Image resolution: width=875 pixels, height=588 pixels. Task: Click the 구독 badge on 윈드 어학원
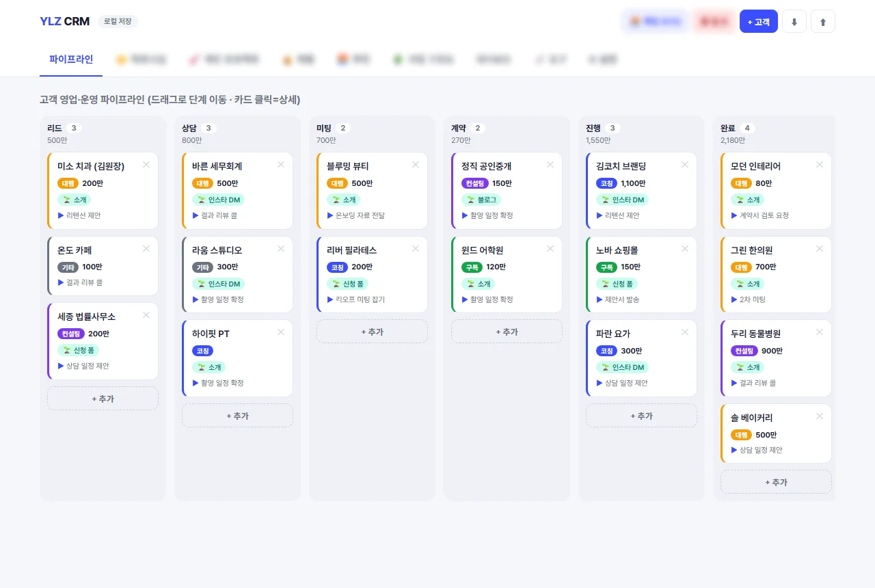[x=472, y=267]
